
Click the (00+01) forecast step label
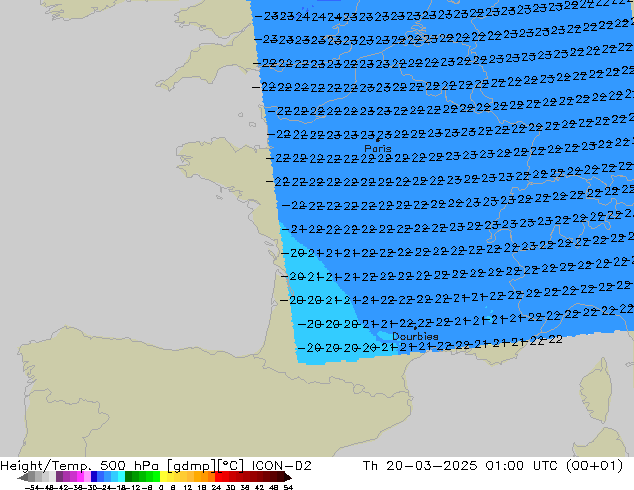[594, 466]
